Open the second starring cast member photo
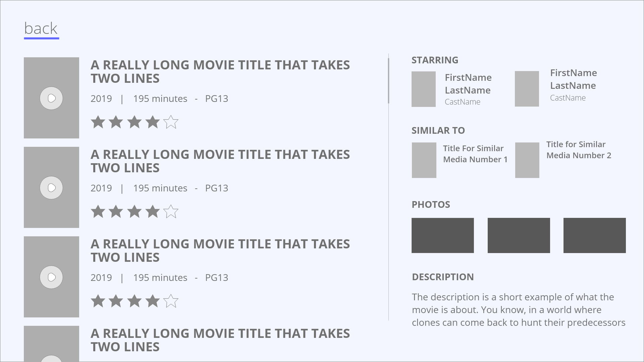The image size is (644, 362). [527, 89]
